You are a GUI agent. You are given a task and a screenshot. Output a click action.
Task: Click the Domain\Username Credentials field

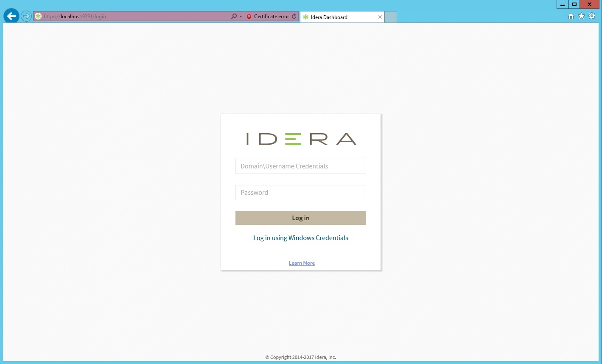300,166
